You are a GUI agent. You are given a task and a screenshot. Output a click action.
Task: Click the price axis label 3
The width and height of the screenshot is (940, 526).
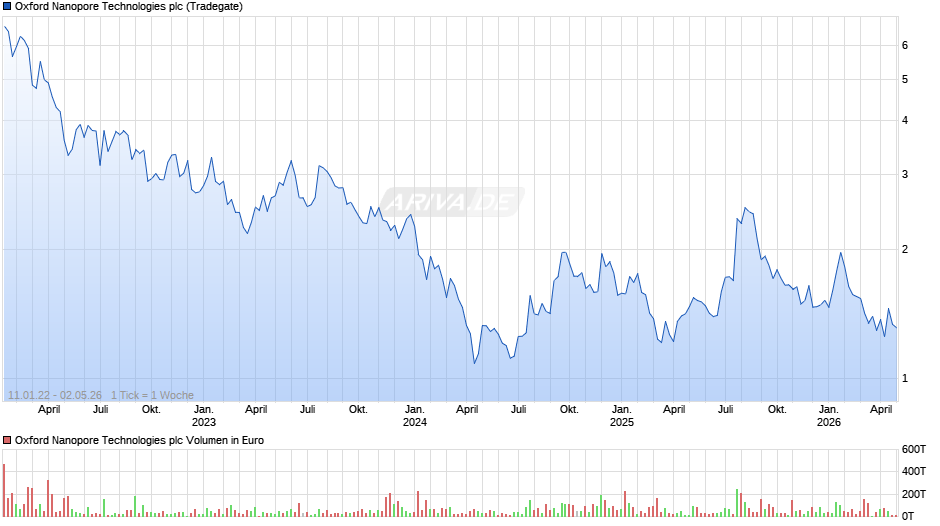905,175
